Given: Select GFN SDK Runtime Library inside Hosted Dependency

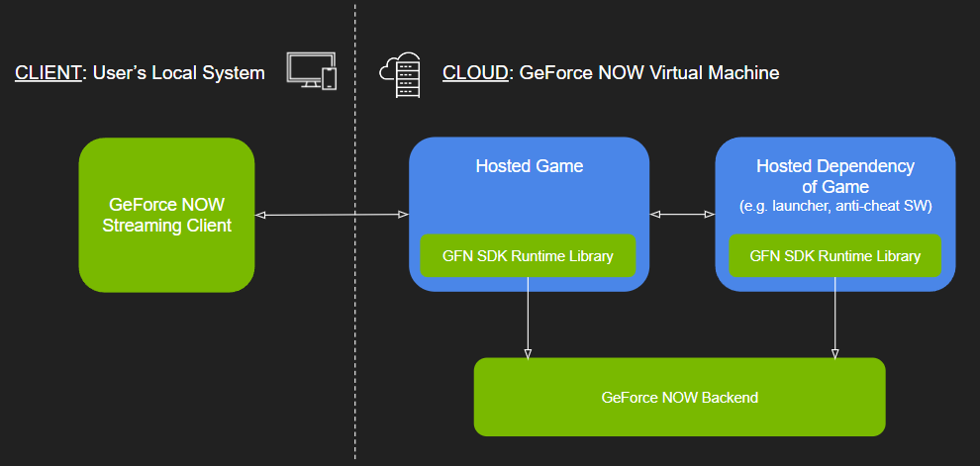Looking at the screenshot, I should (x=834, y=256).
